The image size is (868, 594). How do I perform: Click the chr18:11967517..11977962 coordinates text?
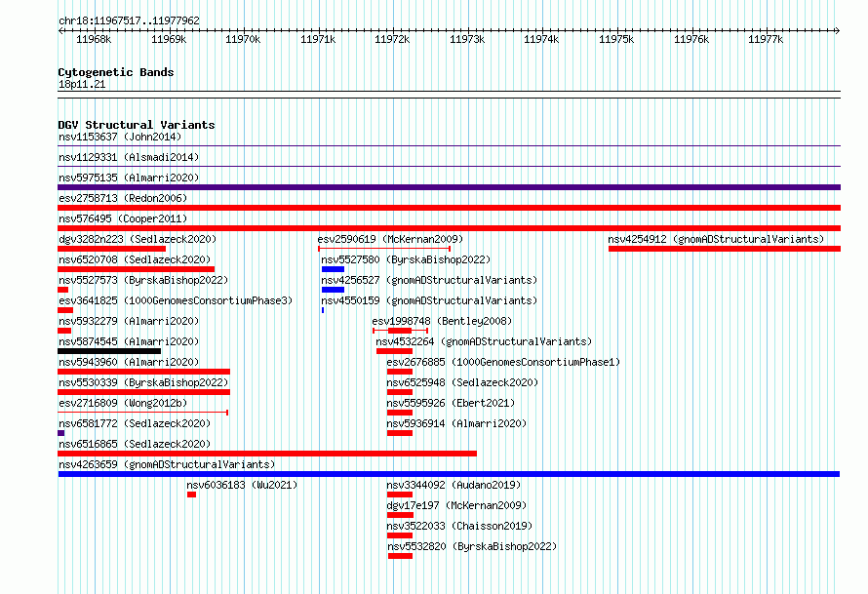129,21
